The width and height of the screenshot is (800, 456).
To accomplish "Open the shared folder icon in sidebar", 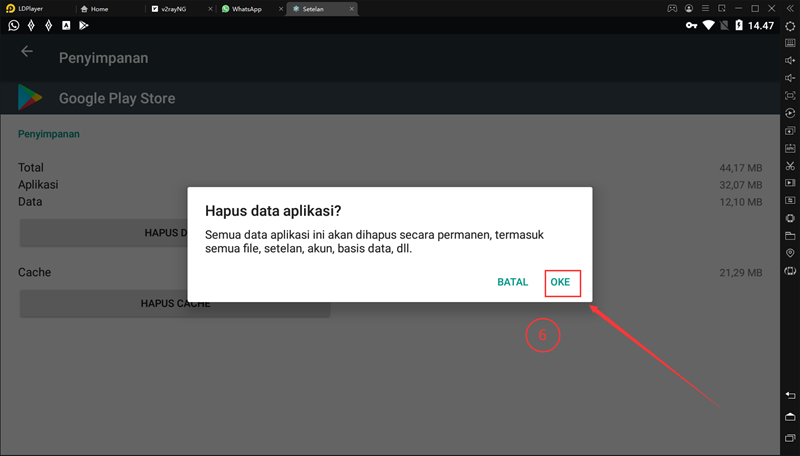I will pyautogui.click(x=790, y=236).
